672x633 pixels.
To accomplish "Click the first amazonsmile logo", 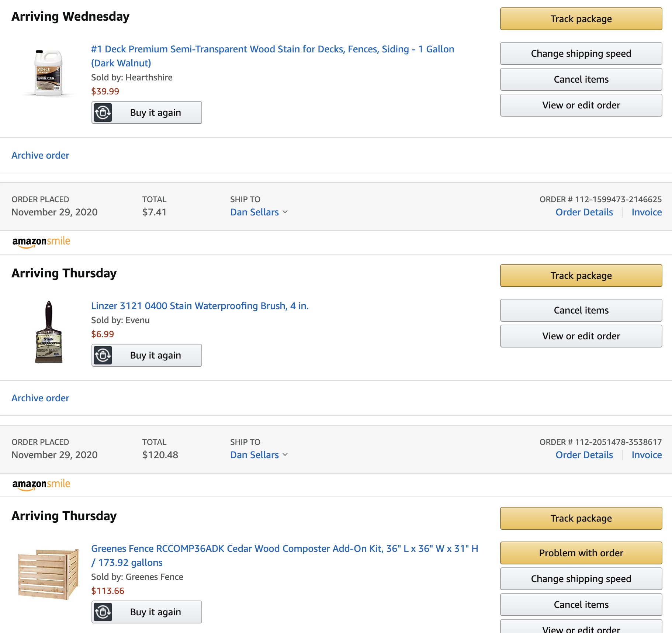I will coord(41,242).
